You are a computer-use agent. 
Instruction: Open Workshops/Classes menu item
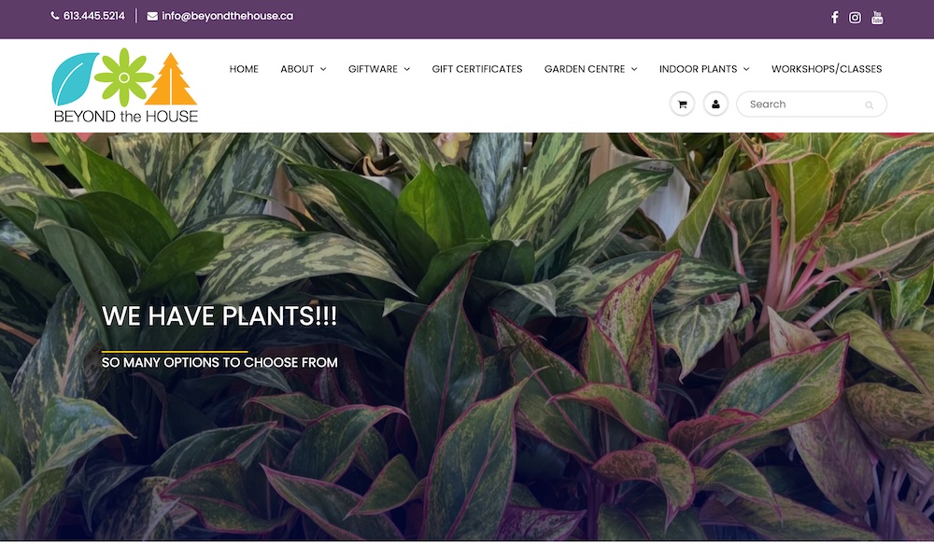[x=827, y=69]
